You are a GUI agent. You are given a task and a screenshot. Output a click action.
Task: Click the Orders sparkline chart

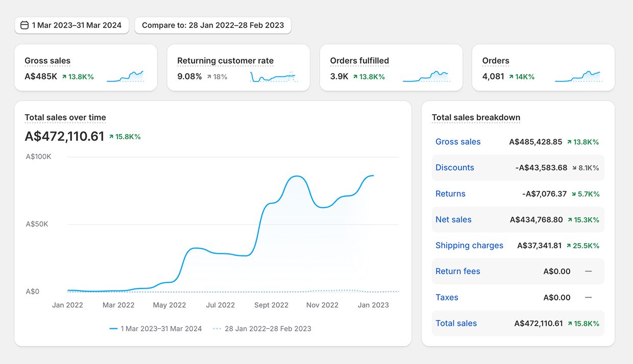click(577, 76)
